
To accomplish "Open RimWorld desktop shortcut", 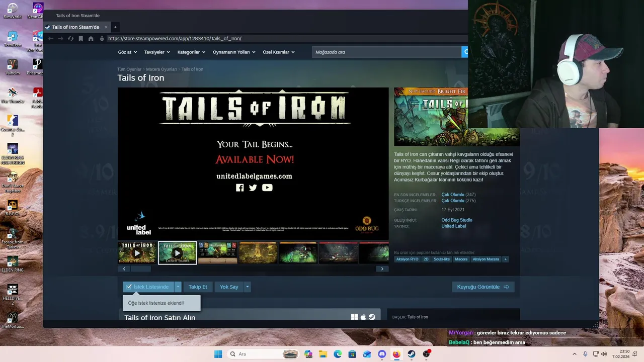I will click(13, 11).
